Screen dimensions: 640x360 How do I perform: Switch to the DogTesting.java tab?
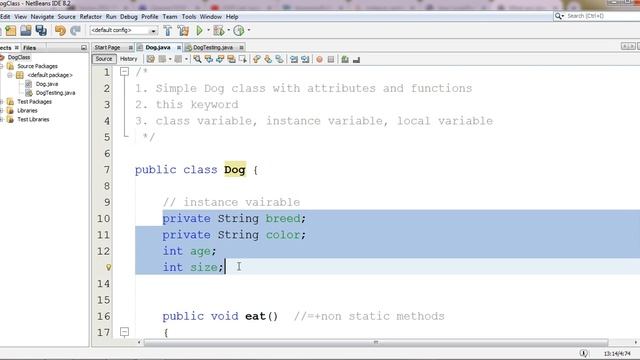pyautogui.click(x=213, y=47)
